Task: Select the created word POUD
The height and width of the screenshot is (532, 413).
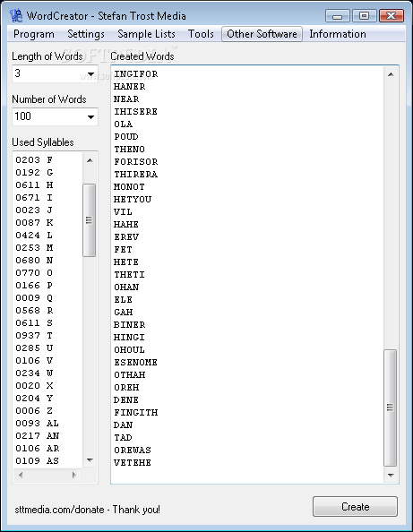Action: tap(126, 137)
